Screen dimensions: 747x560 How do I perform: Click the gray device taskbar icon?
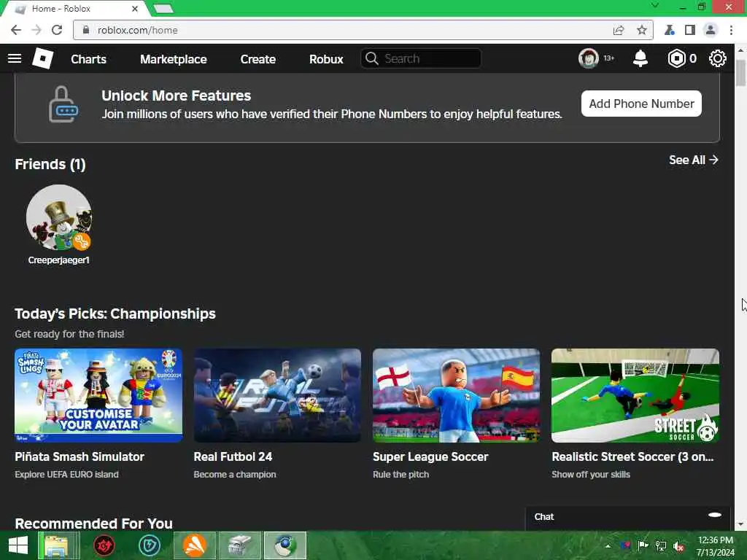(239, 545)
